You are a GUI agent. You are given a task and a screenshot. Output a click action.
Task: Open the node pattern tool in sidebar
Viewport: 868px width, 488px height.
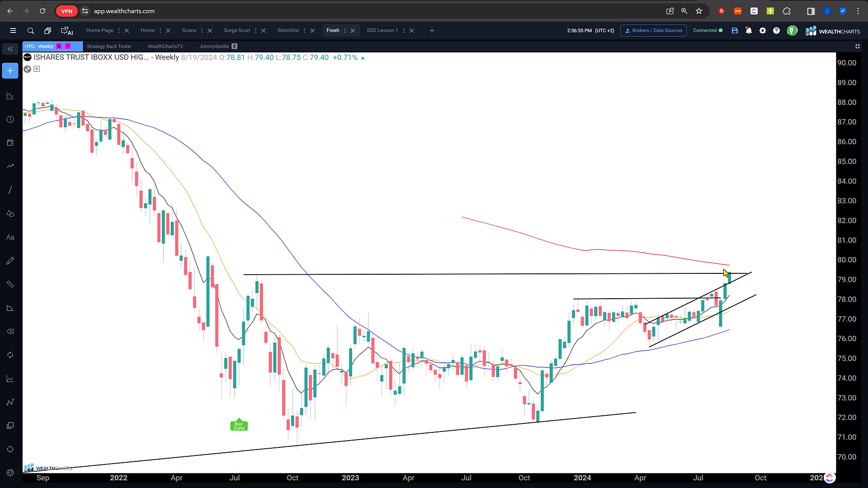click(x=10, y=402)
